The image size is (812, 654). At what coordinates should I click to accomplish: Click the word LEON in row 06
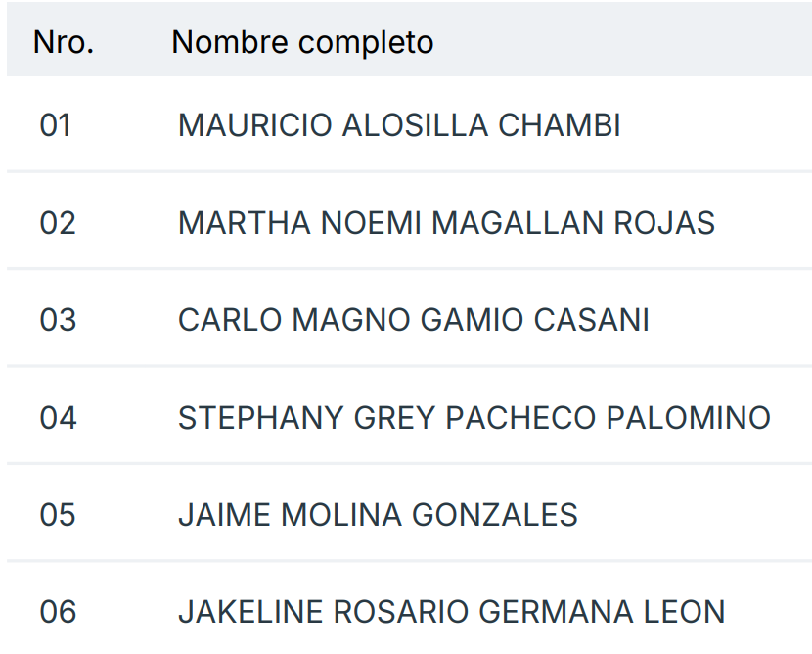pos(684,613)
